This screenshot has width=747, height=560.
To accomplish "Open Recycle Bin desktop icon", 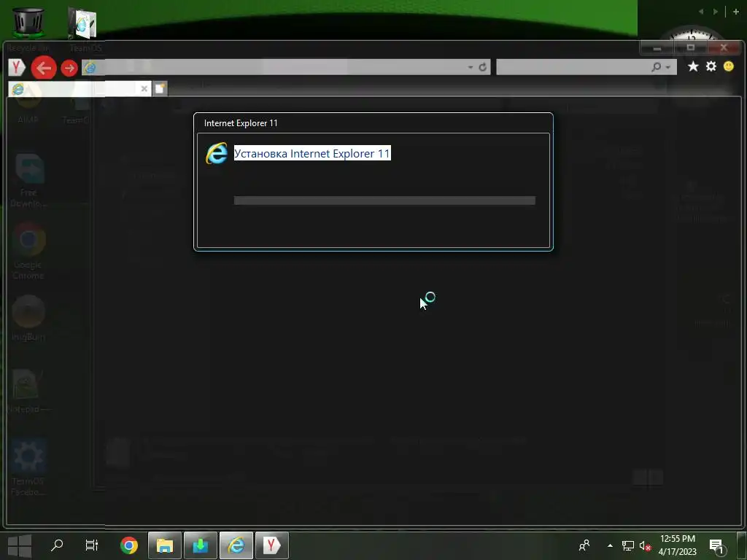I will point(28,29).
